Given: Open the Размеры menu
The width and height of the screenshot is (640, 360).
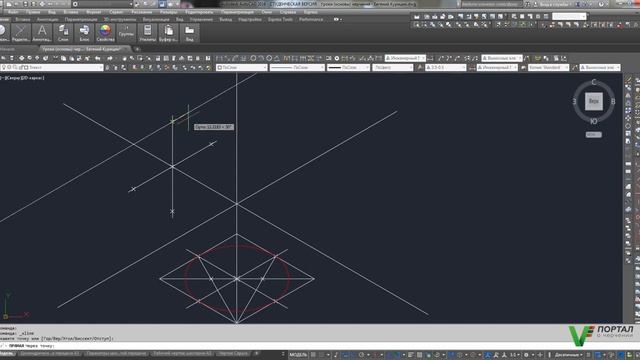Looking at the screenshot, I should pos(169,12).
